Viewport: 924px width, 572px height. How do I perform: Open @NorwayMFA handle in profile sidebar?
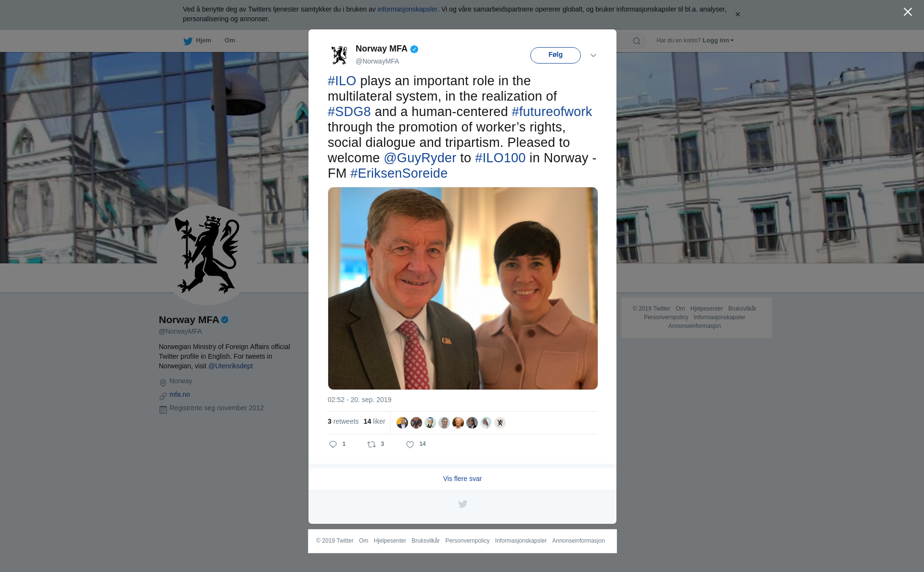point(180,331)
